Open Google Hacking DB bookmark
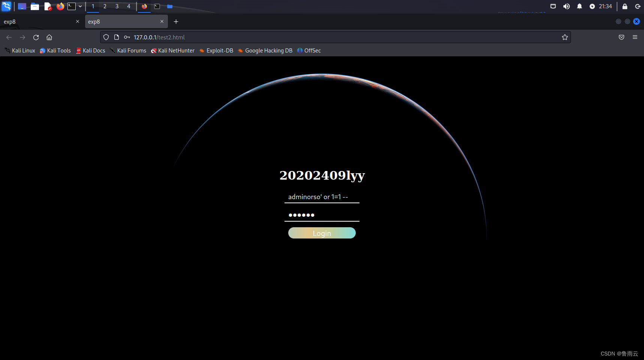 coord(265,51)
